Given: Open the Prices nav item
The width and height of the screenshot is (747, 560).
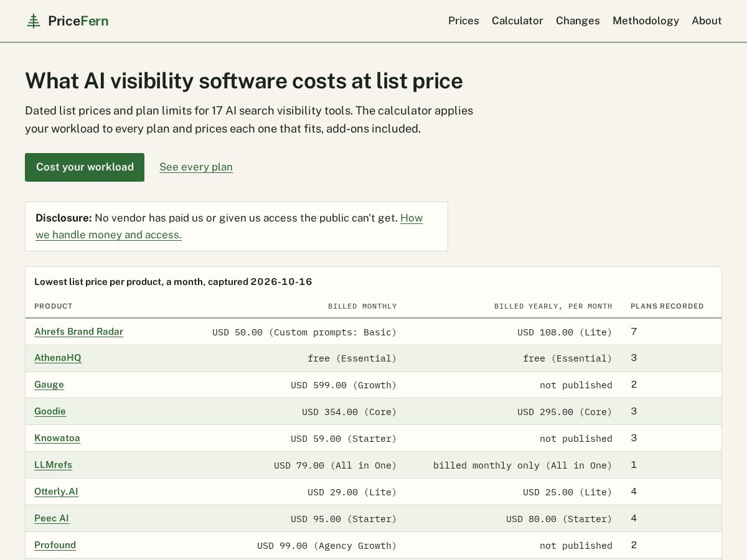Looking at the screenshot, I should tap(464, 21).
